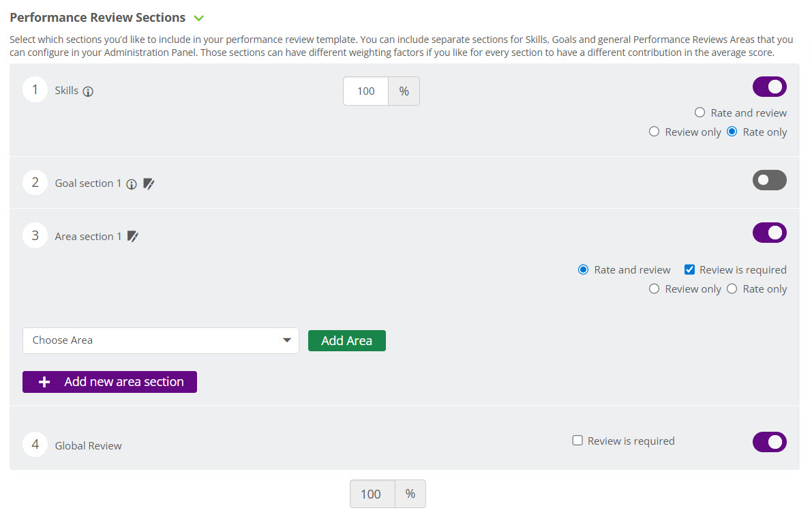Click the total percentage field at bottom
The image size is (812, 517).
click(372, 494)
